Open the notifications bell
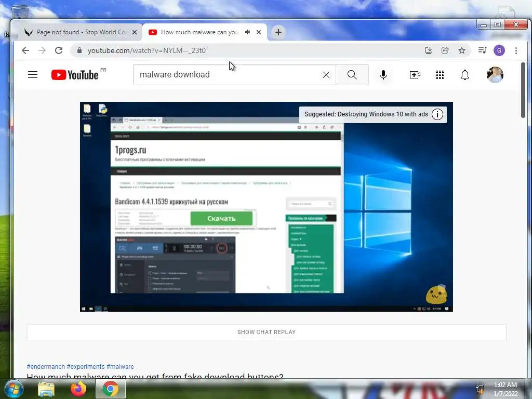The image size is (532, 399). pos(465,75)
